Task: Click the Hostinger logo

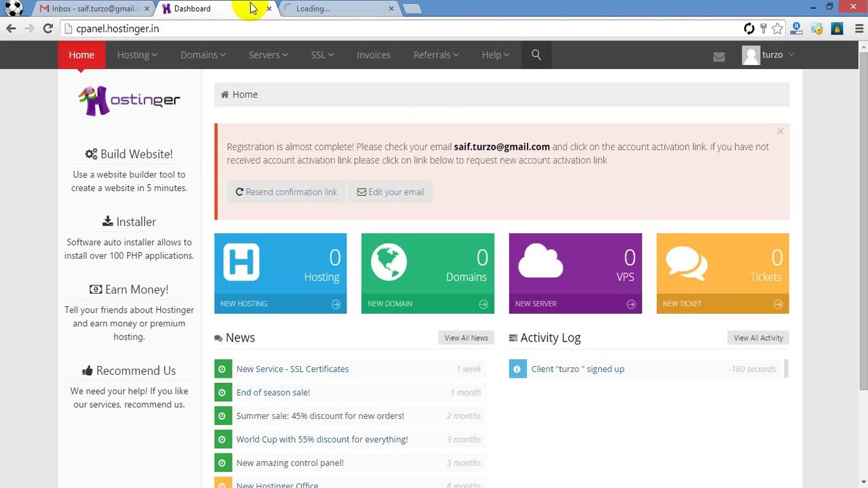Action: [x=129, y=100]
